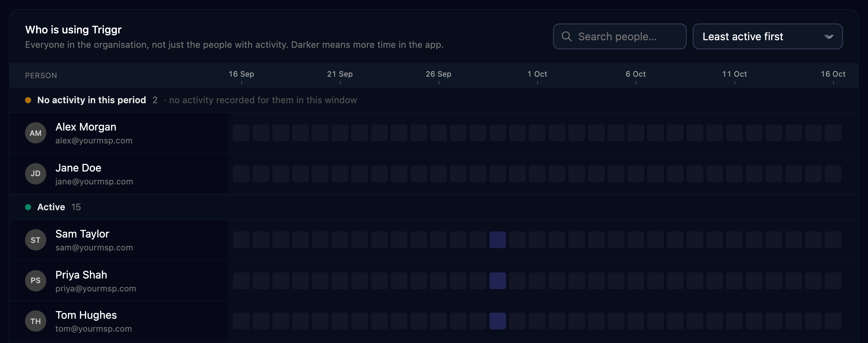This screenshot has height=343, width=868.
Task: Click Jane Doe's JD avatar
Action: click(36, 174)
